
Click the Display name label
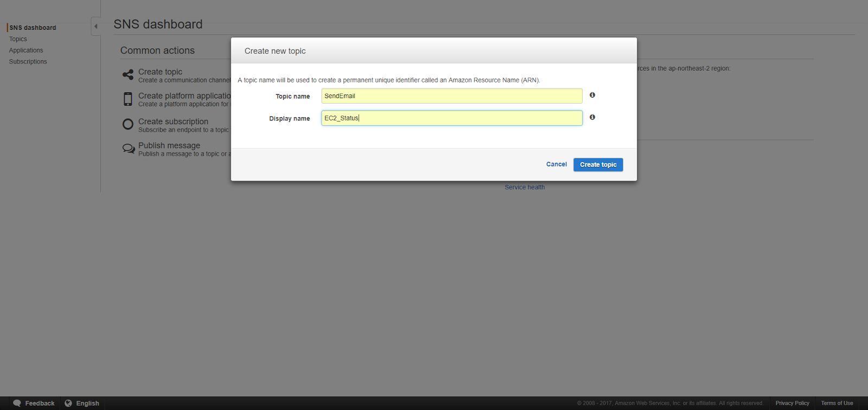pos(289,119)
